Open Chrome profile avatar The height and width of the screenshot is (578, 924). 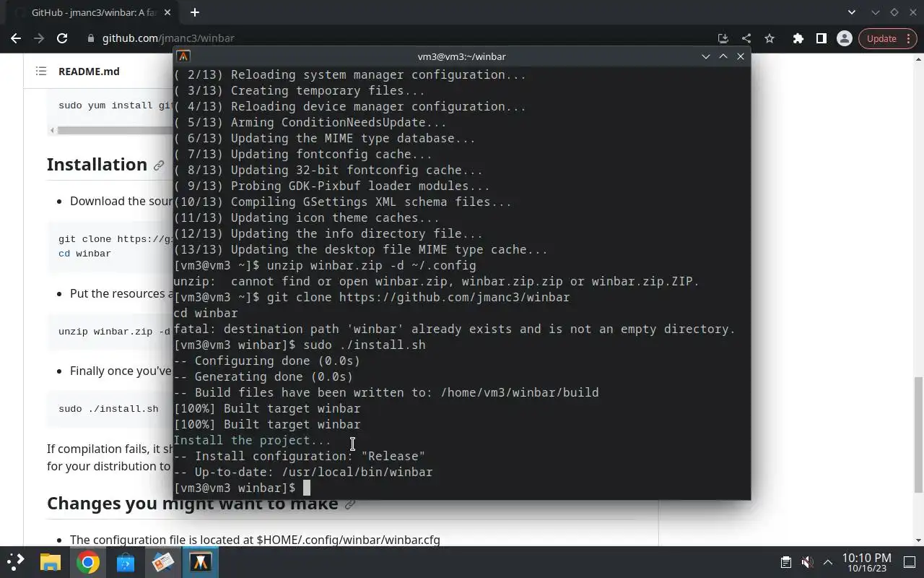(844, 38)
